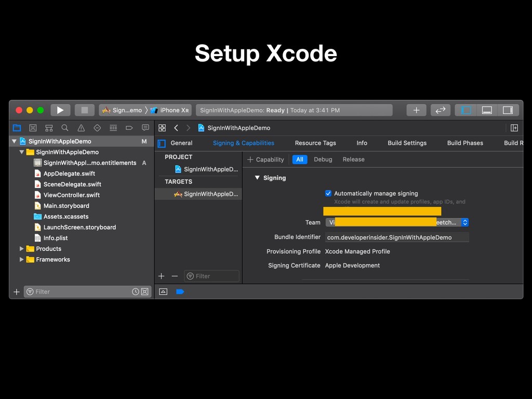
Task: Edit the Bundle Identifier field
Action: [397, 237]
